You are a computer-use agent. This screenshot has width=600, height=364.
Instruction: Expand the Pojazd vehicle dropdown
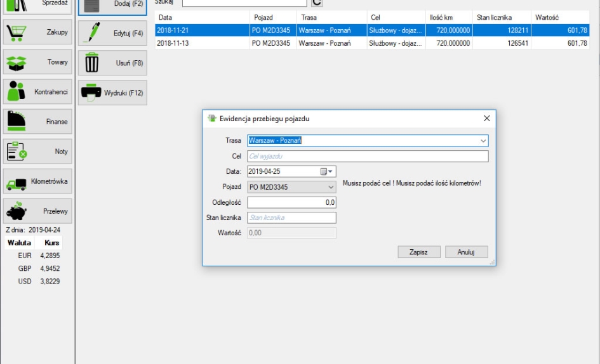point(330,187)
